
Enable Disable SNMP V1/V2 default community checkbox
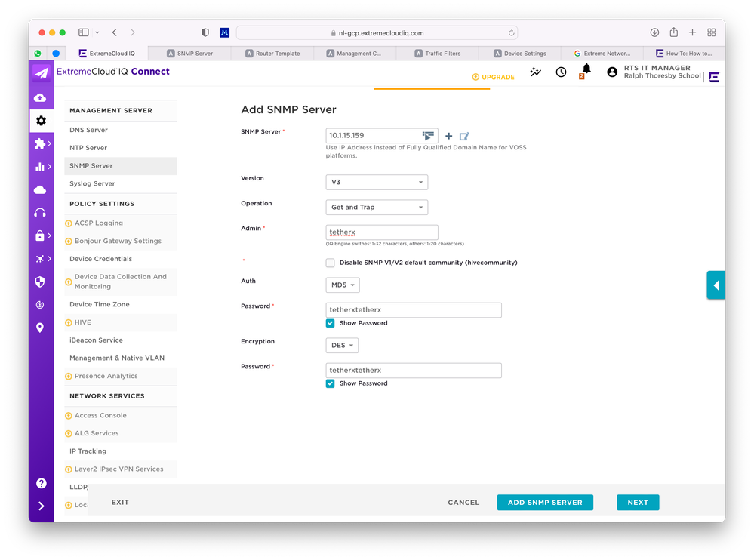(x=330, y=263)
